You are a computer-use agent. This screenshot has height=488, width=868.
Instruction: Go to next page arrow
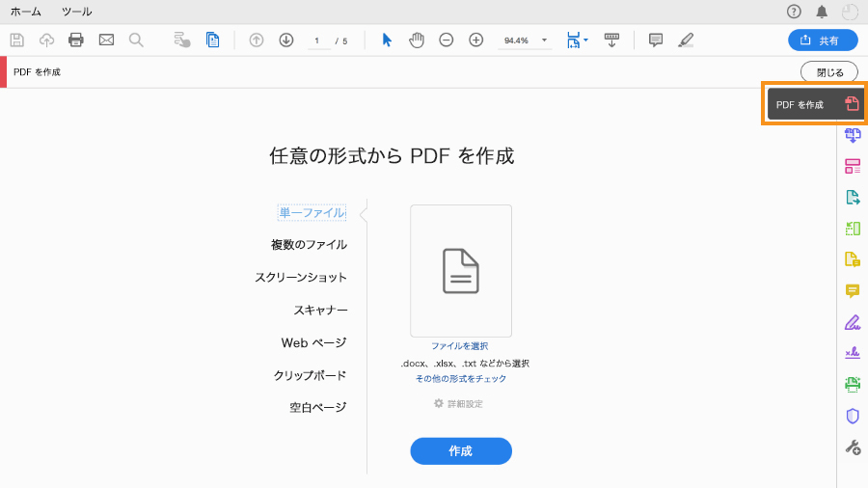tap(286, 40)
